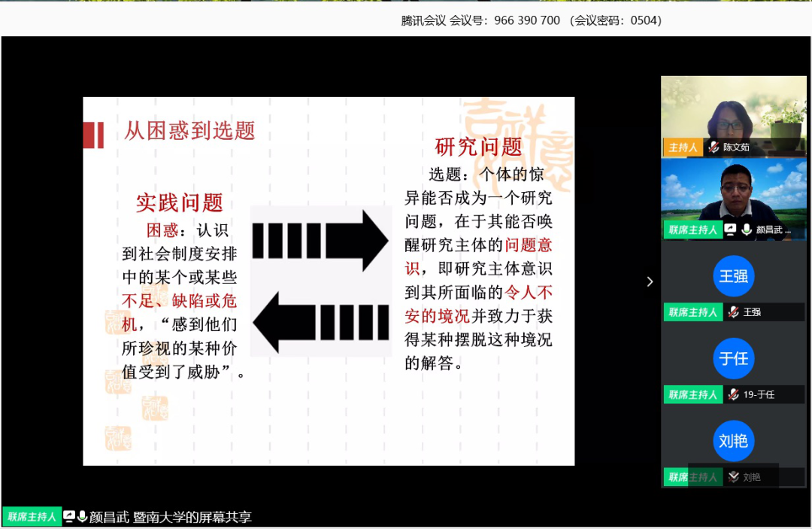Click 王强's blue avatar circle
This screenshot has width=812, height=529.
[x=733, y=276]
